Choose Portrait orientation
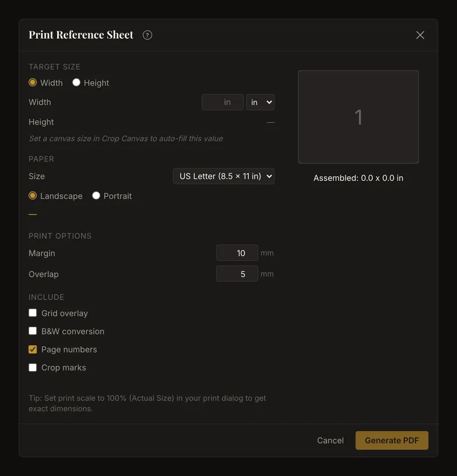 [x=96, y=196]
